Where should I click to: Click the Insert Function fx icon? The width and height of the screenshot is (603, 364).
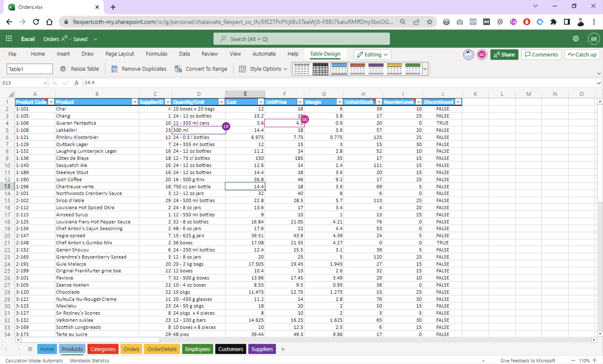(76, 83)
